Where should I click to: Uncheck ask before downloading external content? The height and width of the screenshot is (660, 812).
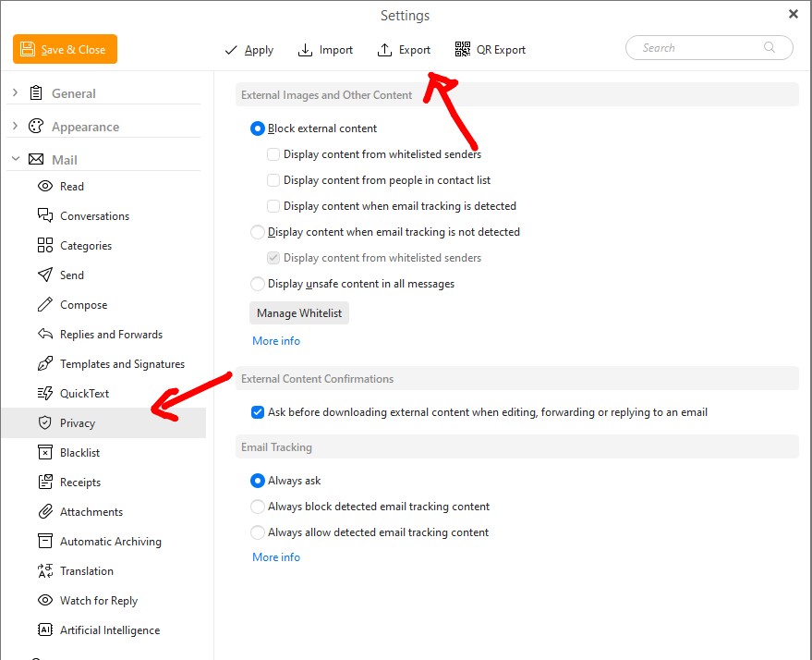pyautogui.click(x=258, y=412)
